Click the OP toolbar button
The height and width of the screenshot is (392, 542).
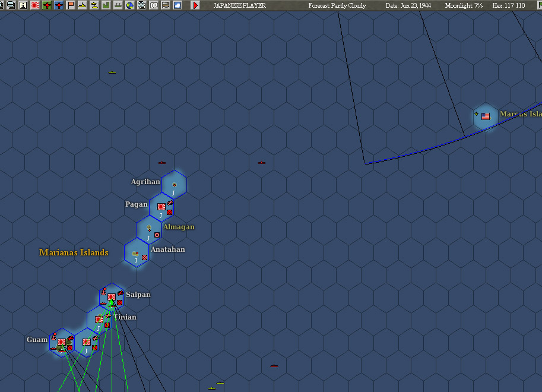click(154, 5)
